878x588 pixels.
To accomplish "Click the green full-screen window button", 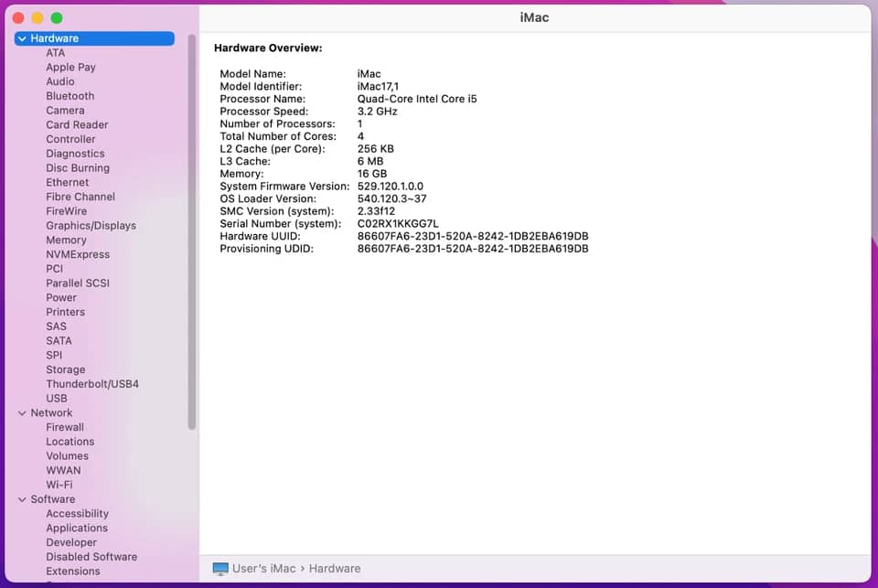I will [57, 18].
